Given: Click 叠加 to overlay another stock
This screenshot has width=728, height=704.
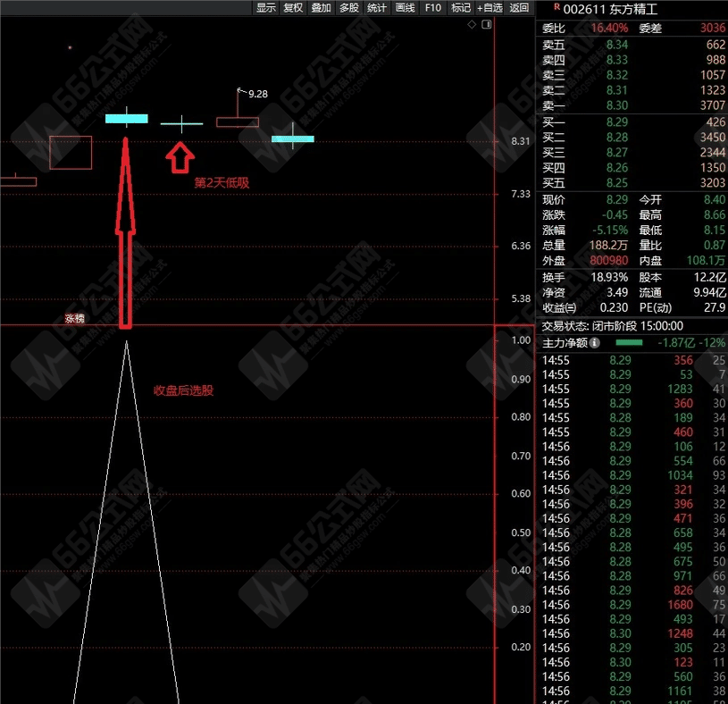Looking at the screenshot, I should tap(321, 8).
